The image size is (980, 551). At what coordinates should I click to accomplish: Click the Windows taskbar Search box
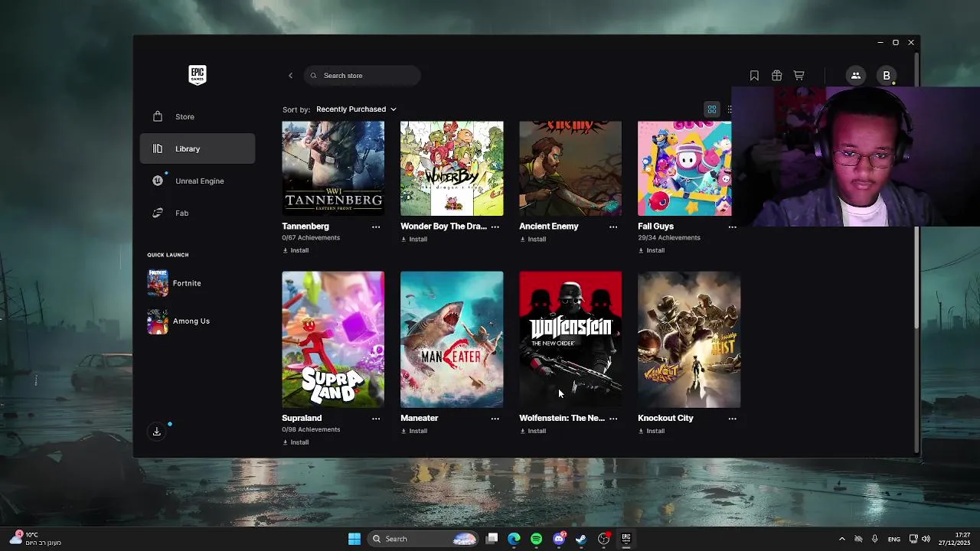coord(423,539)
